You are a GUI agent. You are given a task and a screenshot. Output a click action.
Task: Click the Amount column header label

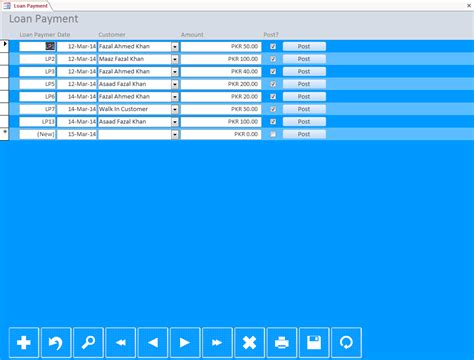[x=192, y=35]
